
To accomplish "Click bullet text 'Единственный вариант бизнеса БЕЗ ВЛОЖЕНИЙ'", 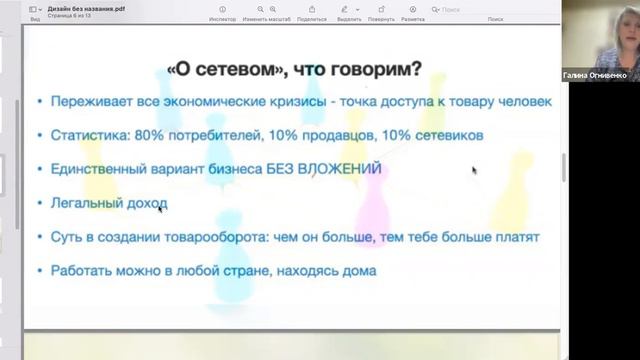I will pyautogui.click(x=216, y=169).
